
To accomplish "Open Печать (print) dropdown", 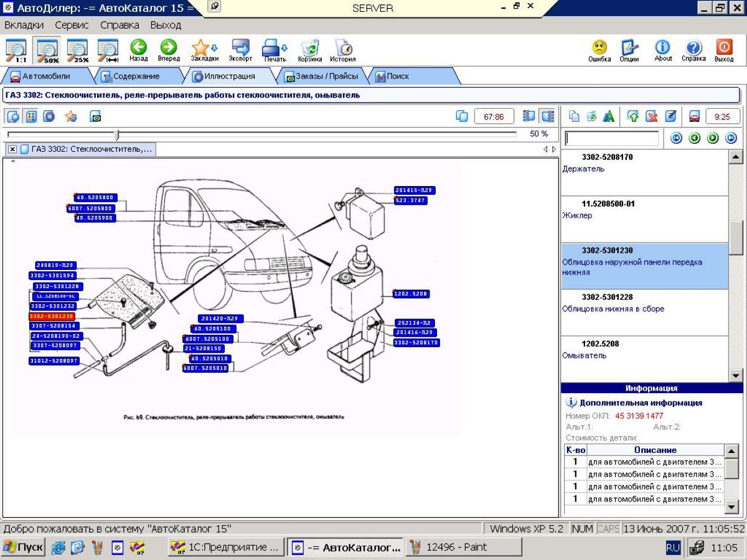I will point(275,50).
